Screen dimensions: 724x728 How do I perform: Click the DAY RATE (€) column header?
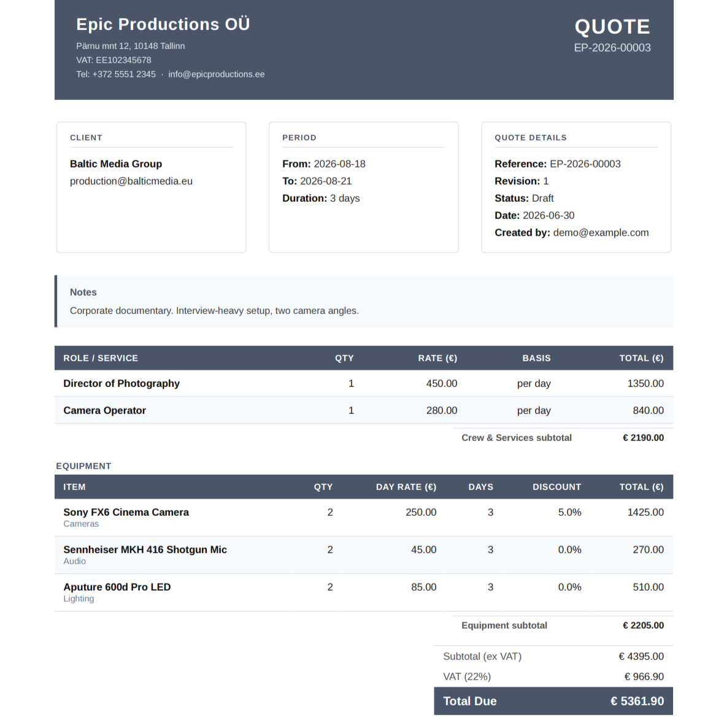point(406,487)
